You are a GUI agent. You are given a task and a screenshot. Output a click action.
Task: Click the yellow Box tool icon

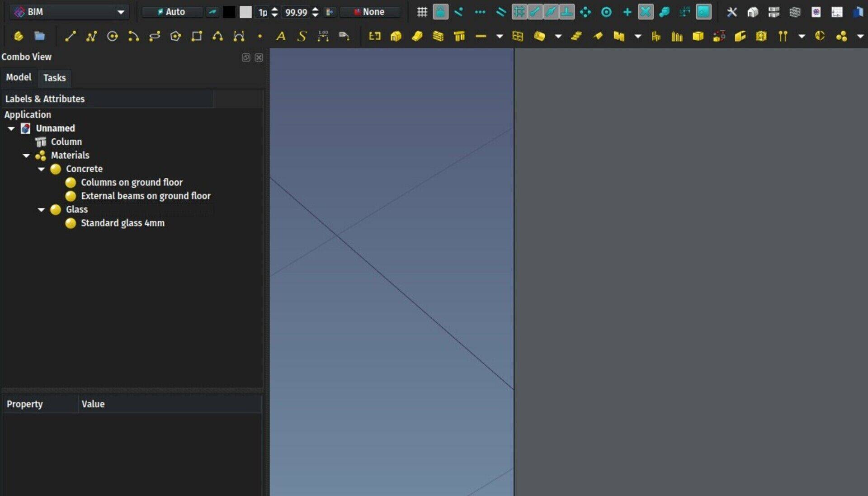pos(698,36)
